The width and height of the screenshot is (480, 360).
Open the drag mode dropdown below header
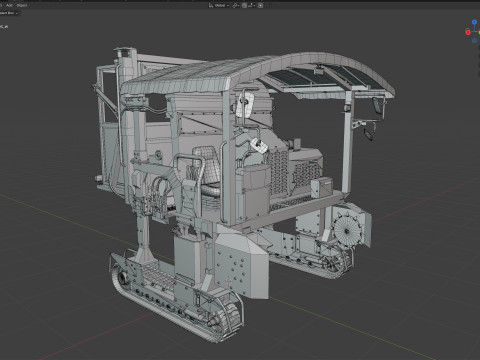click(9, 13)
